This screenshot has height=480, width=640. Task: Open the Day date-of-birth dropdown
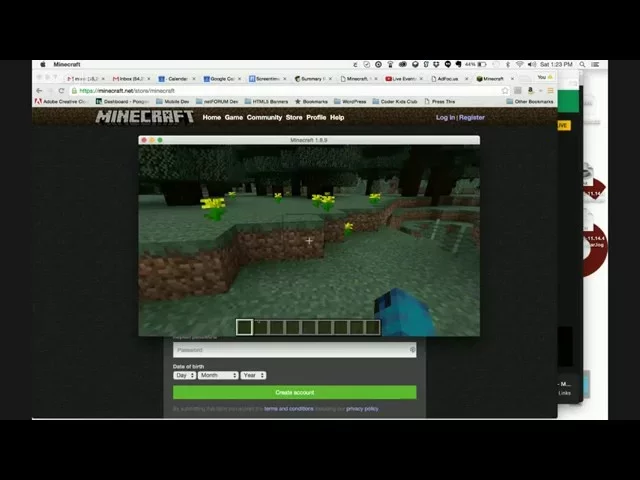pos(184,375)
